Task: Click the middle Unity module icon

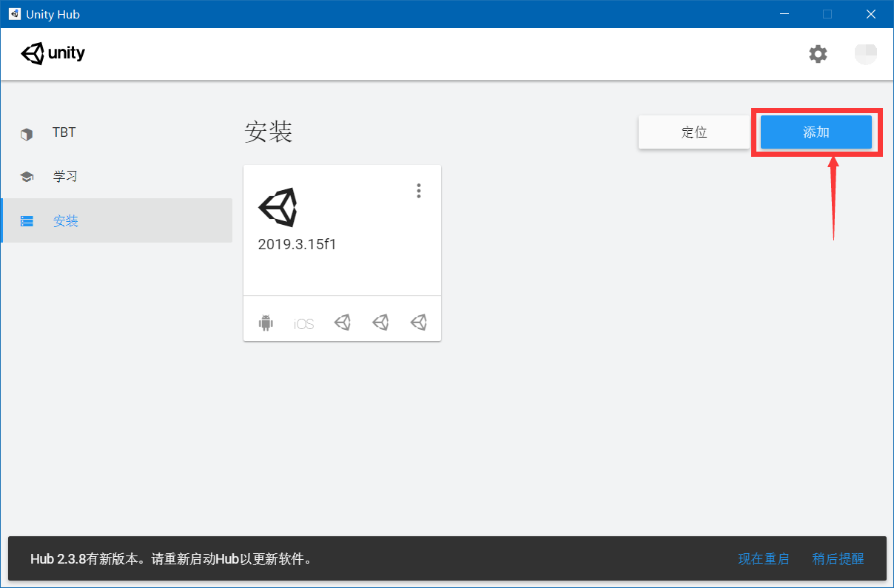Action: click(x=380, y=322)
